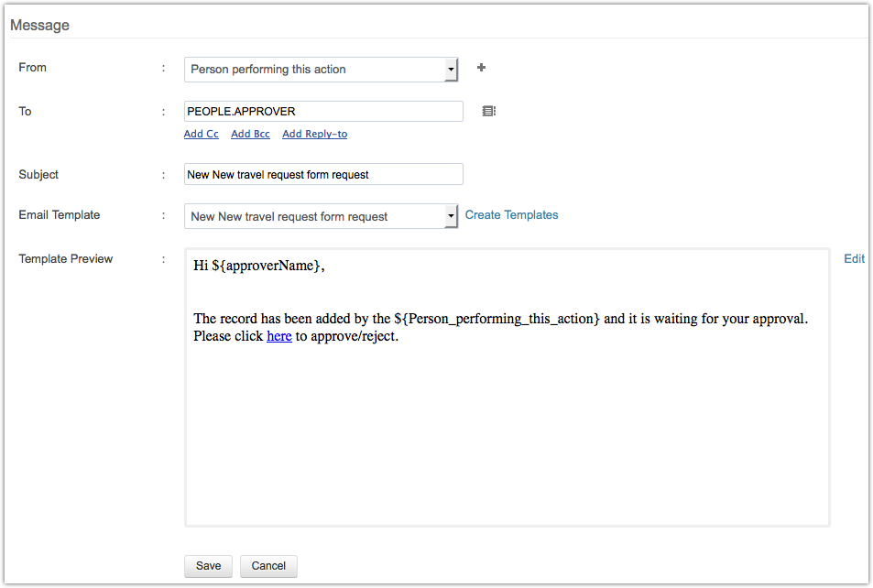Open the recipient list icon beside To field

[489, 111]
